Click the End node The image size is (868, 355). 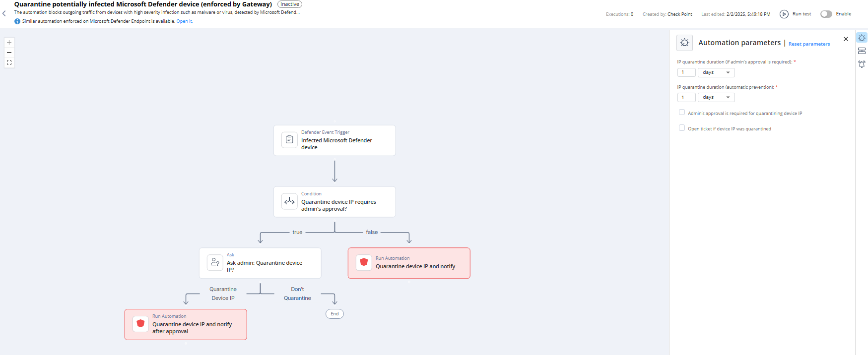[x=334, y=314]
